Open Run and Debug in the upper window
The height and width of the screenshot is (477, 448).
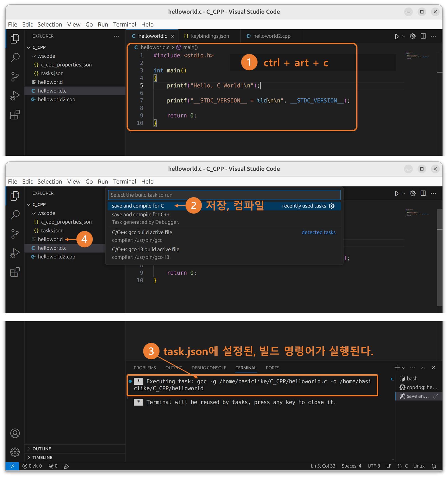coord(15,96)
